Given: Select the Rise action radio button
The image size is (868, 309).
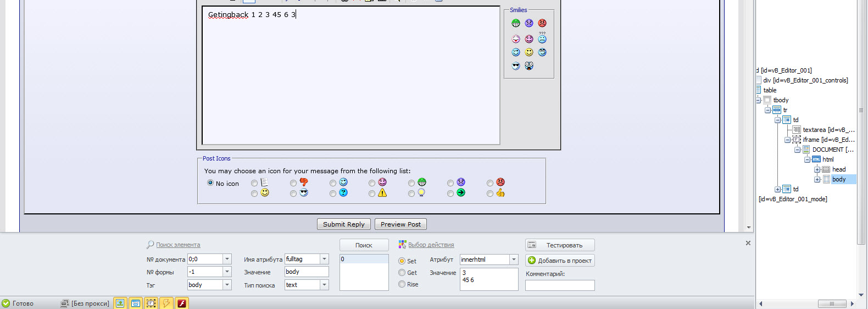Looking at the screenshot, I should click(x=402, y=284).
